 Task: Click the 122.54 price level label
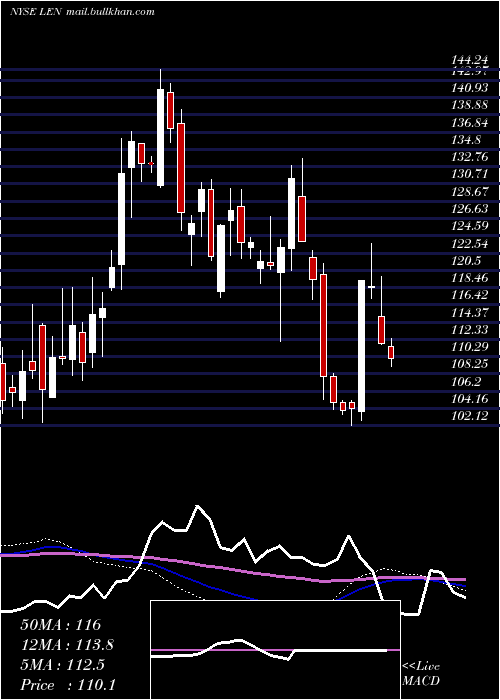point(469,243)
